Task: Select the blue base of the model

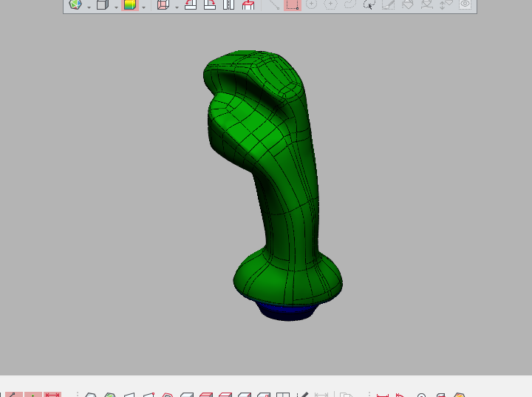Action: click(x=287, y=311)
